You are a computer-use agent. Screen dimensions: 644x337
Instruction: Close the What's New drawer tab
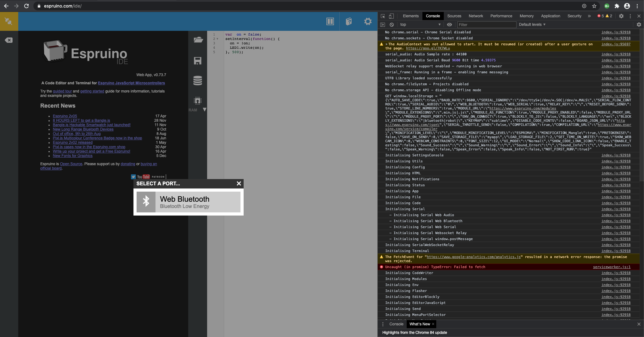coord(433,324)
